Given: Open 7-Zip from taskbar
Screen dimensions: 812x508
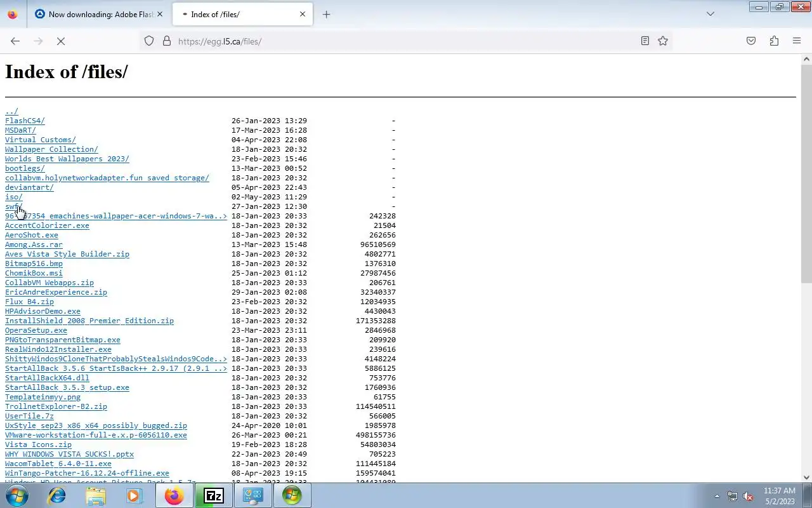Looking at the screenshot, I should (x=214, y=495).
